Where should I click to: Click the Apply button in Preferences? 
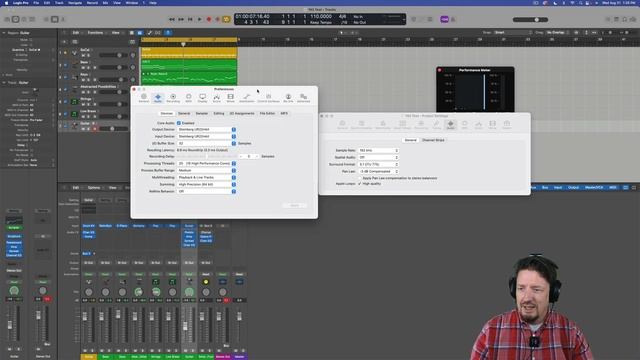coord(294,205)
